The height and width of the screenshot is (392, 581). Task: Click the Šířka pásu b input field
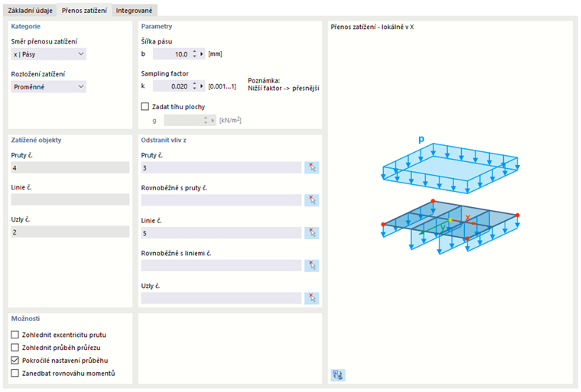click(171, 54)
